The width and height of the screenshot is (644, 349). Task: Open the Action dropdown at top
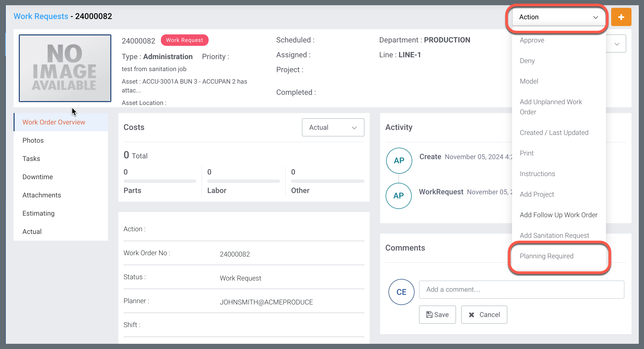pos(558,17)
